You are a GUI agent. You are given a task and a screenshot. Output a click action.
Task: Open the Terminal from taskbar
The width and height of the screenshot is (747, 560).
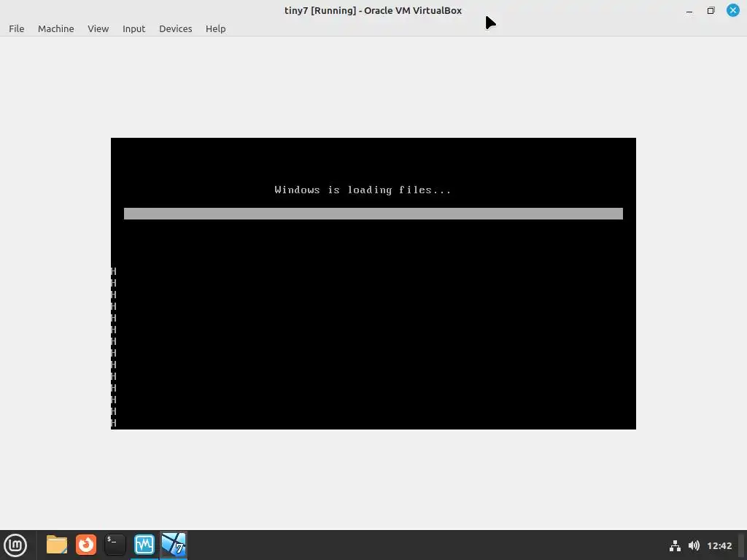point(115,545)
